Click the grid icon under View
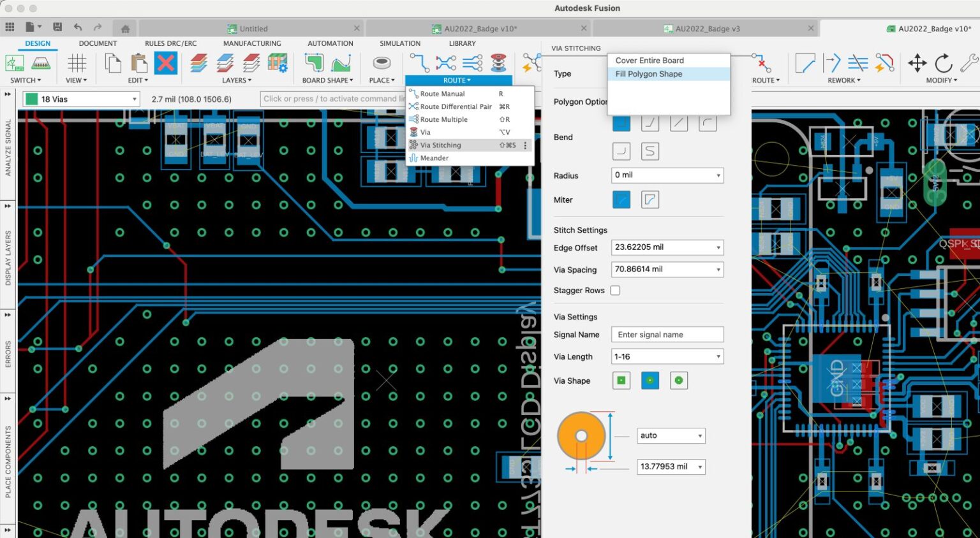Image resolution: width=980 pixels, height=538 pixels. (76, 63)
